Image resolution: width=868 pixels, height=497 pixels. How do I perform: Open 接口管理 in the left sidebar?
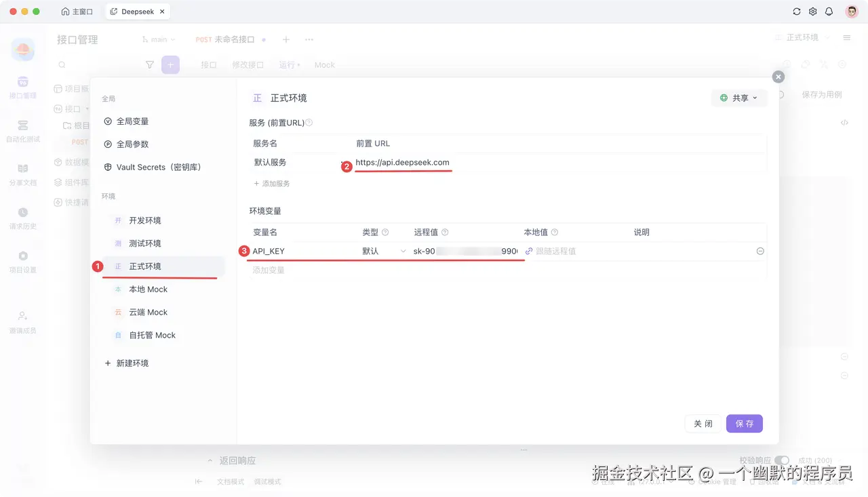pyautogui.click(x=23, y=87)
